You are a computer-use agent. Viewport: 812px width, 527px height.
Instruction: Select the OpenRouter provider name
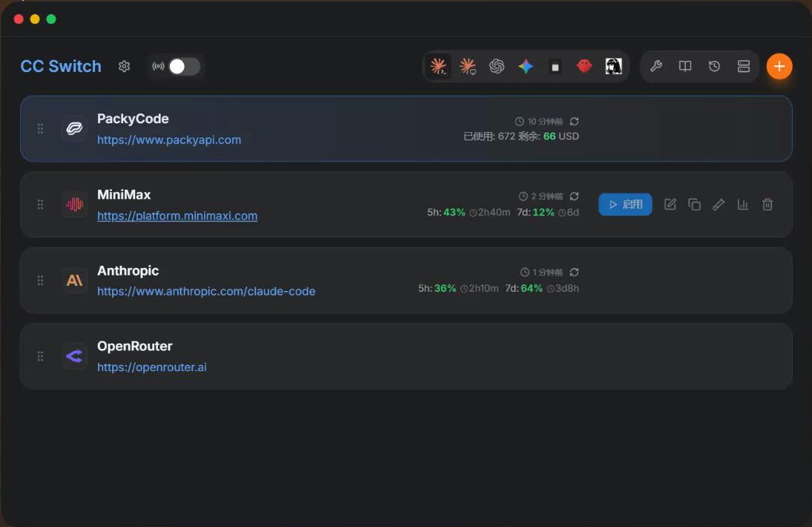135,346
